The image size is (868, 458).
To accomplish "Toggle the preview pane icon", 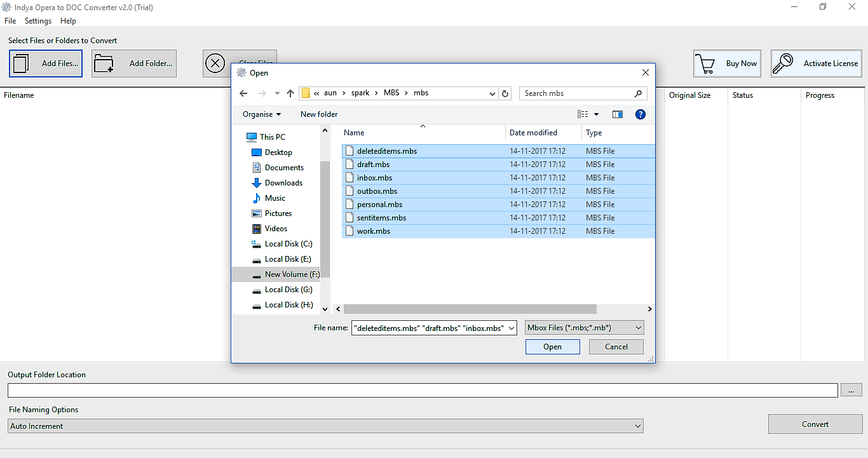I will (618, 114).
